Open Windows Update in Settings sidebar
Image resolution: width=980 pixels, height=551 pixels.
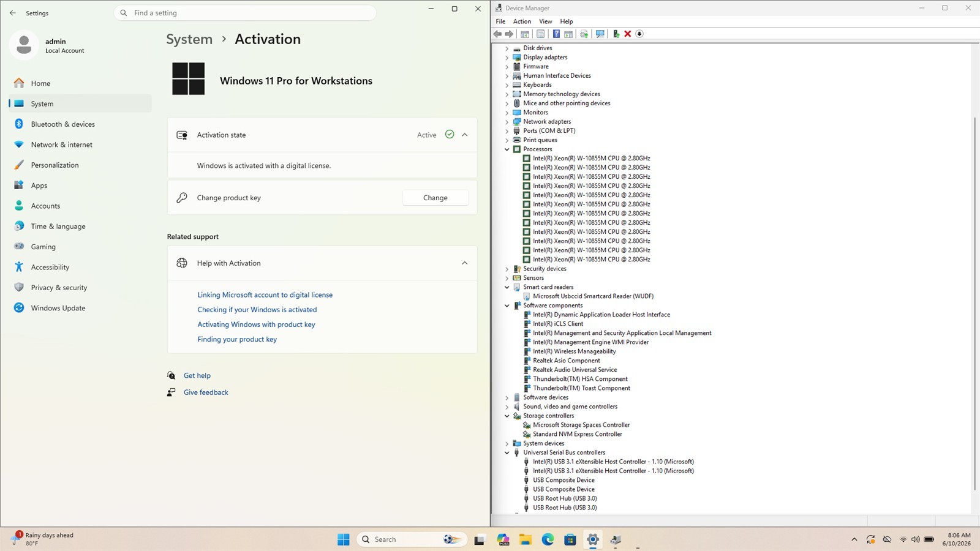coord(80,308)
